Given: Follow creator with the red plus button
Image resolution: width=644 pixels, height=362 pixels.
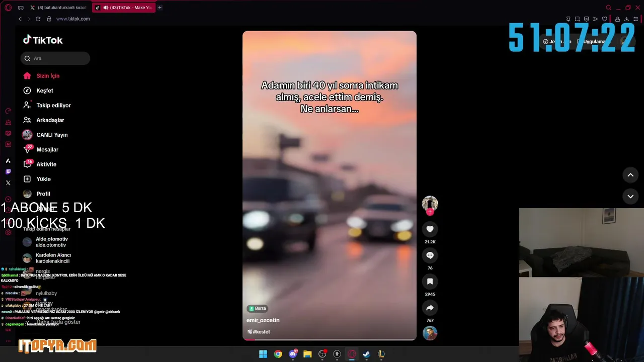Looking at the screenshot, I should click(430, 212).
